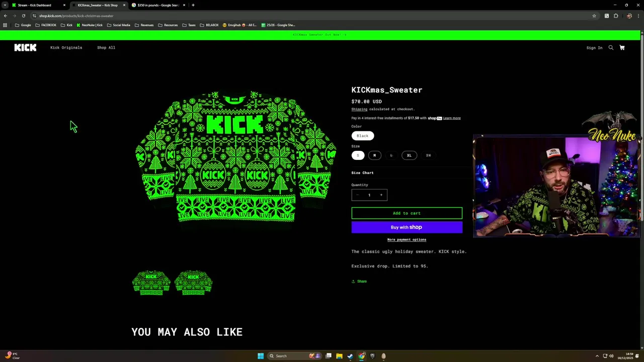Viewport: 644px width, 362px height.
Task: Open the Taxes bookmarks folder
Action: (x=189, y=25)
